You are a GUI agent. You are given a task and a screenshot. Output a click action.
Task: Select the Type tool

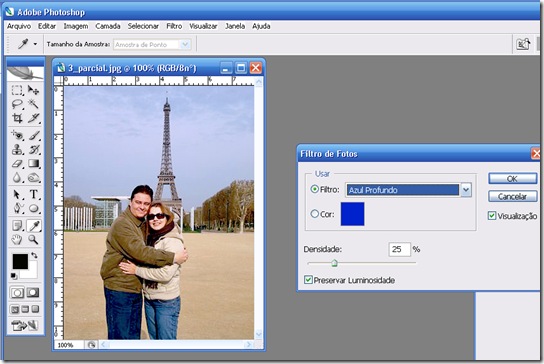pos(34,194)
